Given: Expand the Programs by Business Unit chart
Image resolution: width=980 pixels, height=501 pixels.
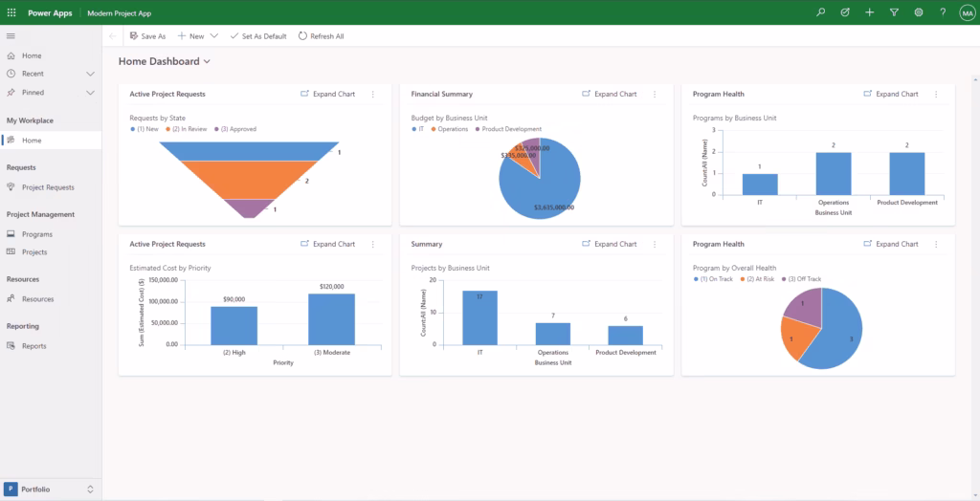Looking at the screenshot, I should pyautogui.click(x=891, y=95).
